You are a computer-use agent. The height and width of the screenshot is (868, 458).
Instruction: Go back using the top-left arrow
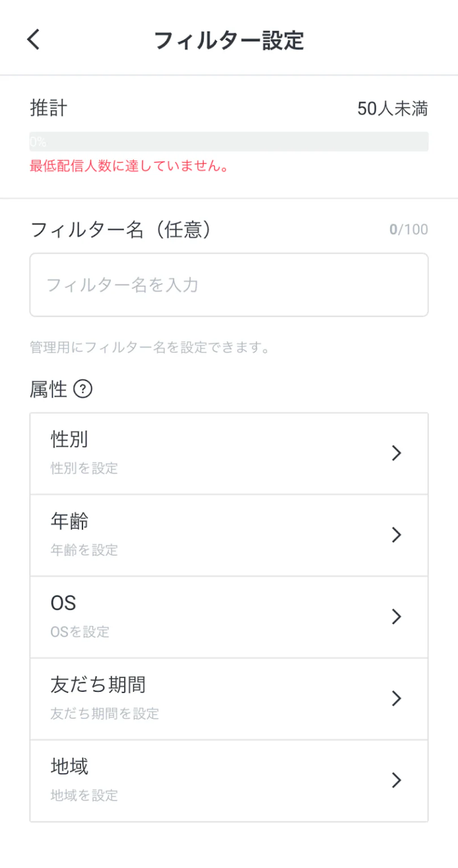tap(34, 40)
